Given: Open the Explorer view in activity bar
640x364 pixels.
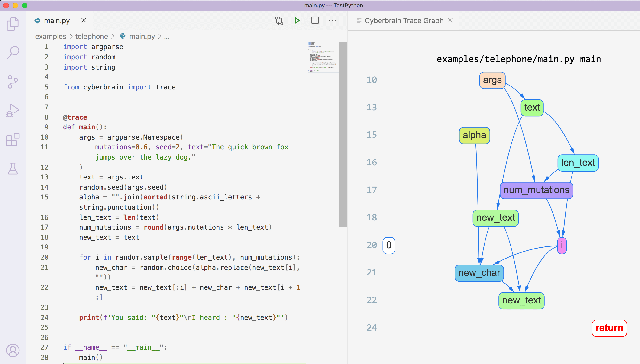Looking at the screenshot, I should click(13, 24).
